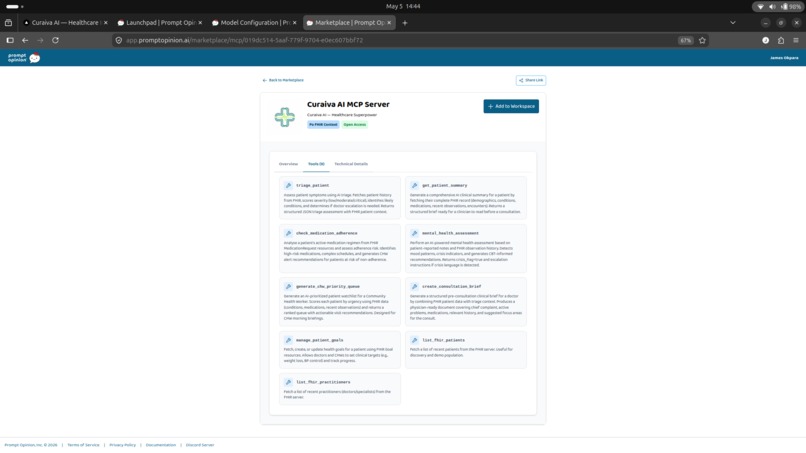Bookmark this page with the star icon
The height and width of the screenshot is (453, 806).
coord(702,40)
